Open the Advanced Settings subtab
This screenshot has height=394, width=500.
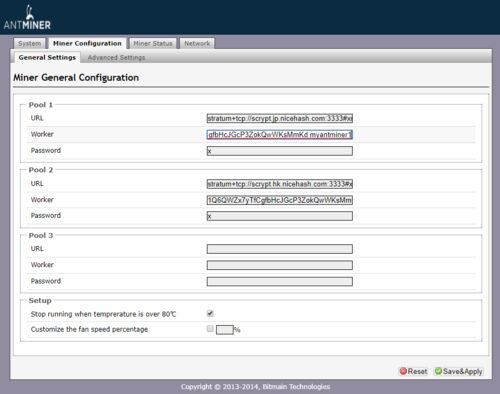[x=116, y=57]
